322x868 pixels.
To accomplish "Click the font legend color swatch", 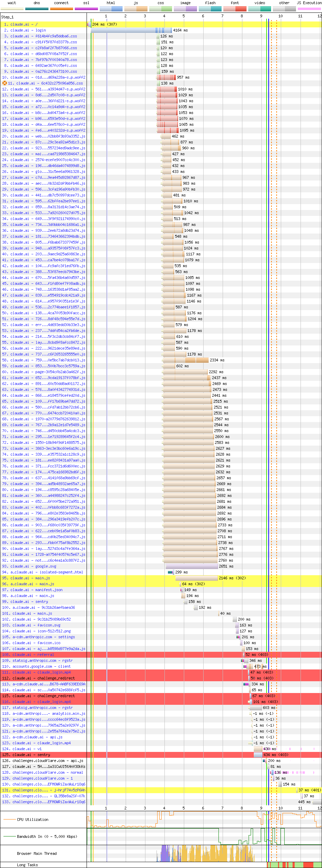I will [235, 9].
